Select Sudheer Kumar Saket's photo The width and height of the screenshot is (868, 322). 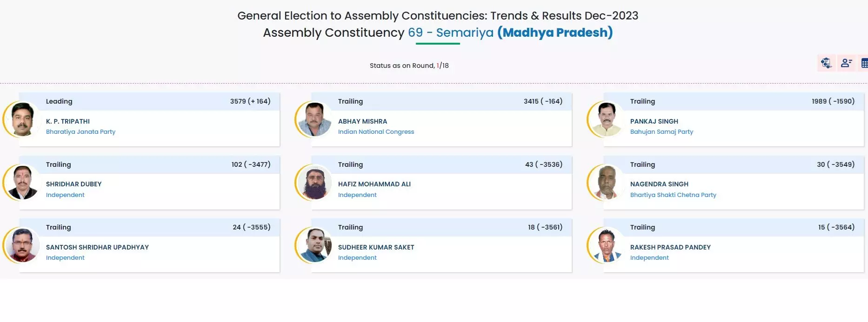(314, 245)
